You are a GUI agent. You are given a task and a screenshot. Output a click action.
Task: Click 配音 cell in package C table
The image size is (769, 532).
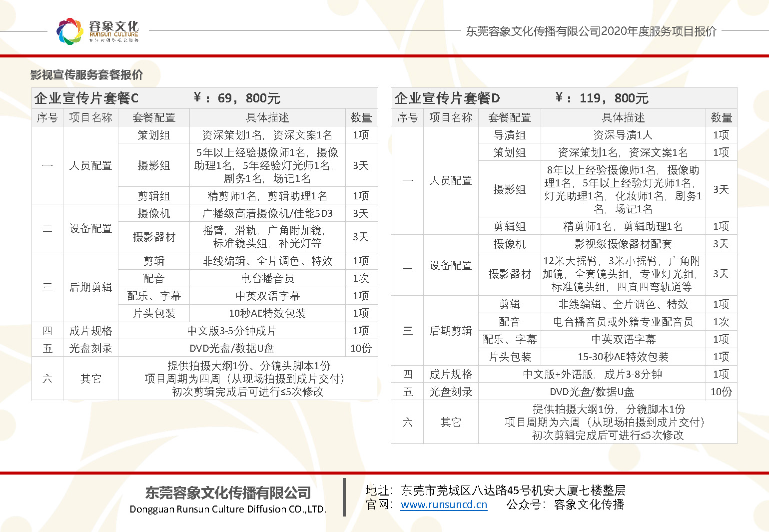click(x=154, y=278)
